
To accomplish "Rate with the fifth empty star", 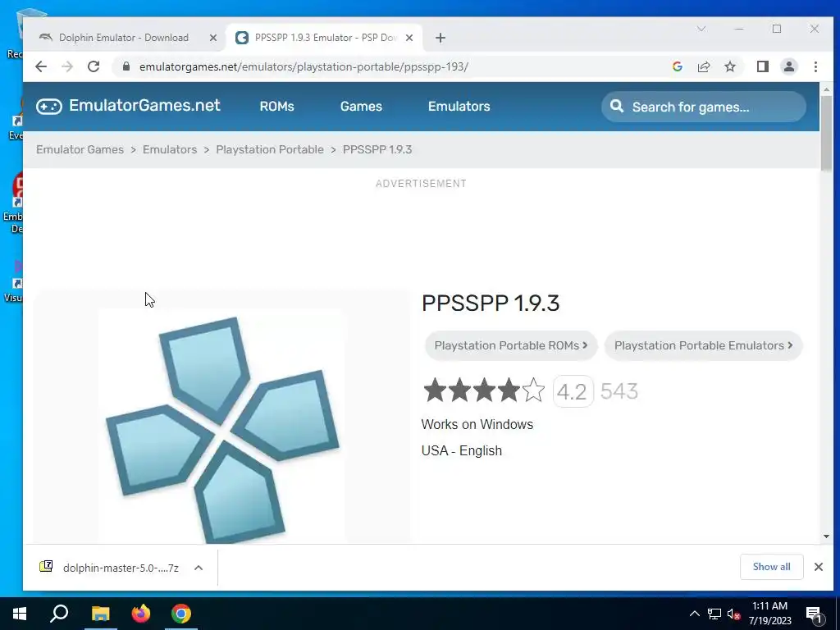I will (533, 390).
